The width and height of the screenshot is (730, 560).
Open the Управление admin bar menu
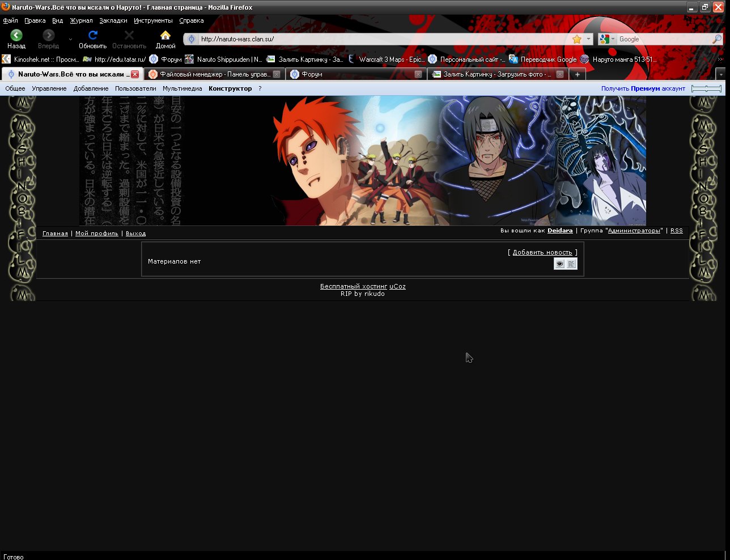pos(49,88)
